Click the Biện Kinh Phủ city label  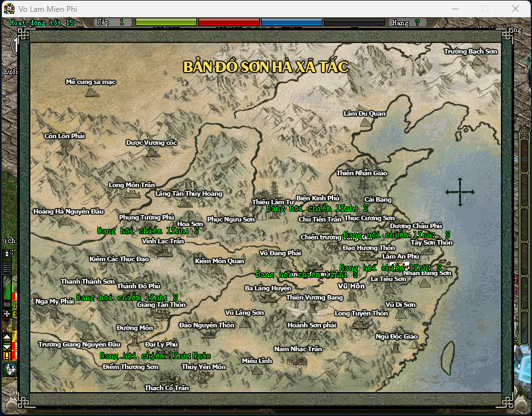318,198
